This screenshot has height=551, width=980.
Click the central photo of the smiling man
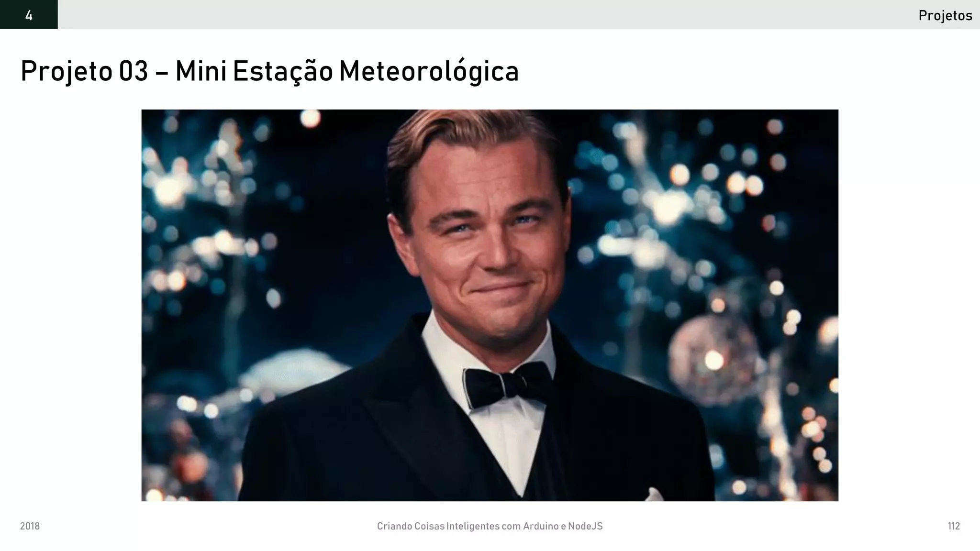(x=490, y=305)
